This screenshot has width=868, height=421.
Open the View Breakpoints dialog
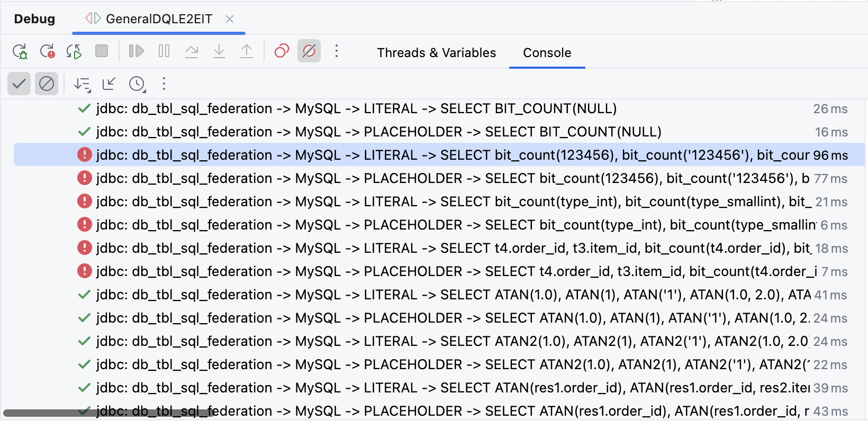coord(282,51)
